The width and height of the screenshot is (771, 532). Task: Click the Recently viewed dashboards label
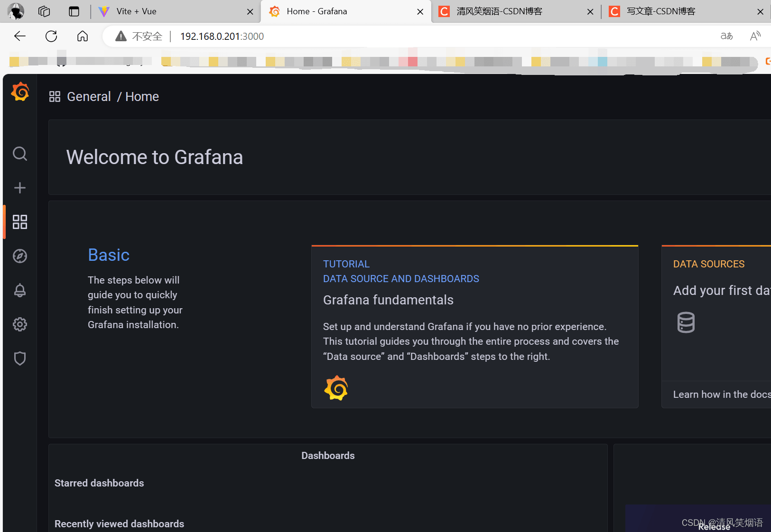pos(119,524)
